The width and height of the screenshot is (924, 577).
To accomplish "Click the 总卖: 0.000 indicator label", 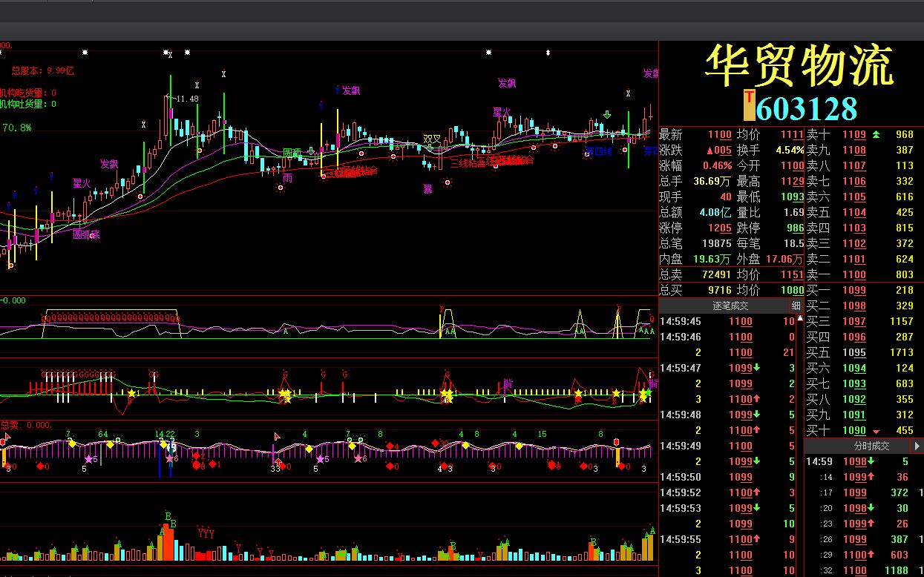I will point(27,425).
